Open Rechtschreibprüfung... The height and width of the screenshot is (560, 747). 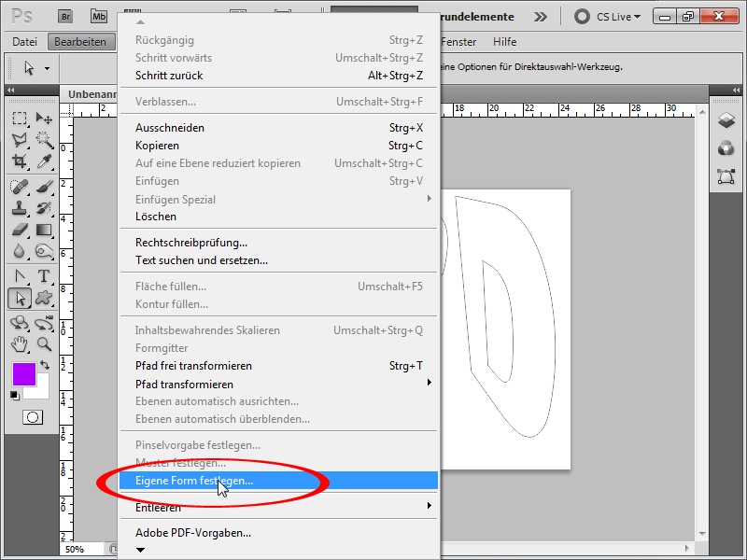click(278, 243)
